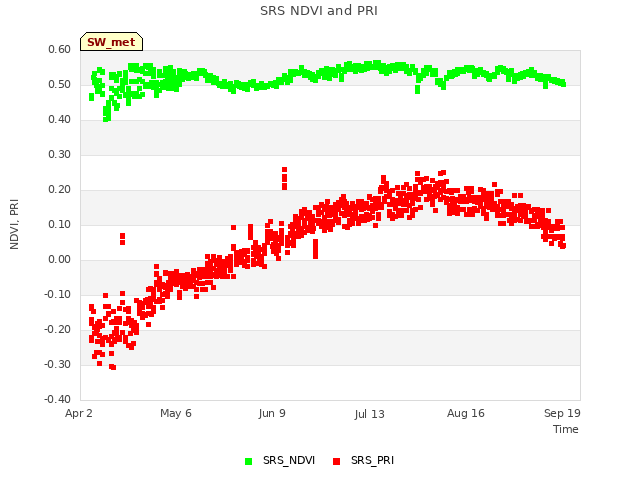The image size is (640, 480).
Task: Click the 0.10 y-axis tick label
Action: pyautogui.click(x=60, y=224)
